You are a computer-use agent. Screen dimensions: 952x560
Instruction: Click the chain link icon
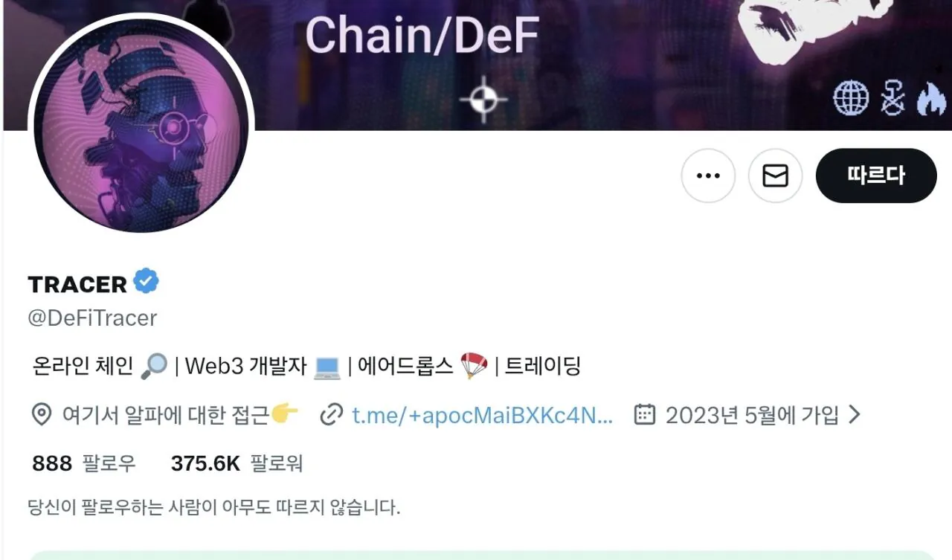pyautogui.click(x=330, y=415)
